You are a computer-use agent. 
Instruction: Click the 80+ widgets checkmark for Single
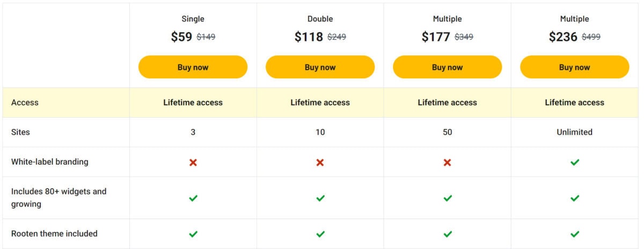click(193, 198)
